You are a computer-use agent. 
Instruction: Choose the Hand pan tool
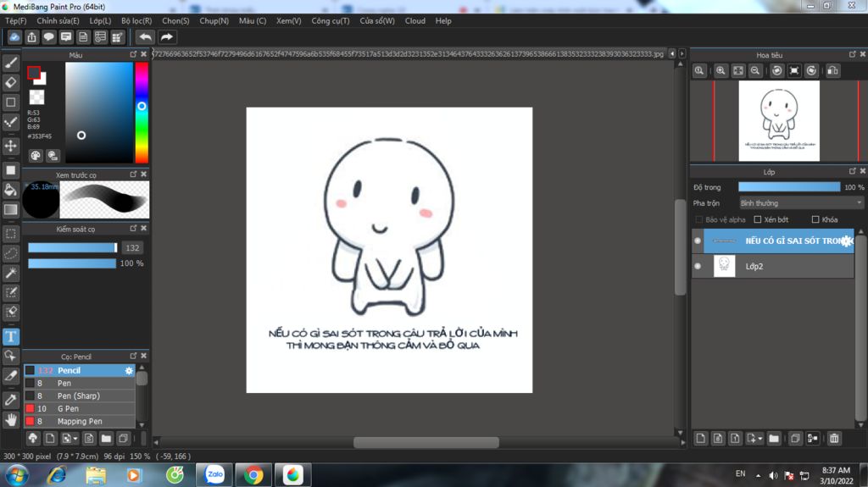pos(11,418)
